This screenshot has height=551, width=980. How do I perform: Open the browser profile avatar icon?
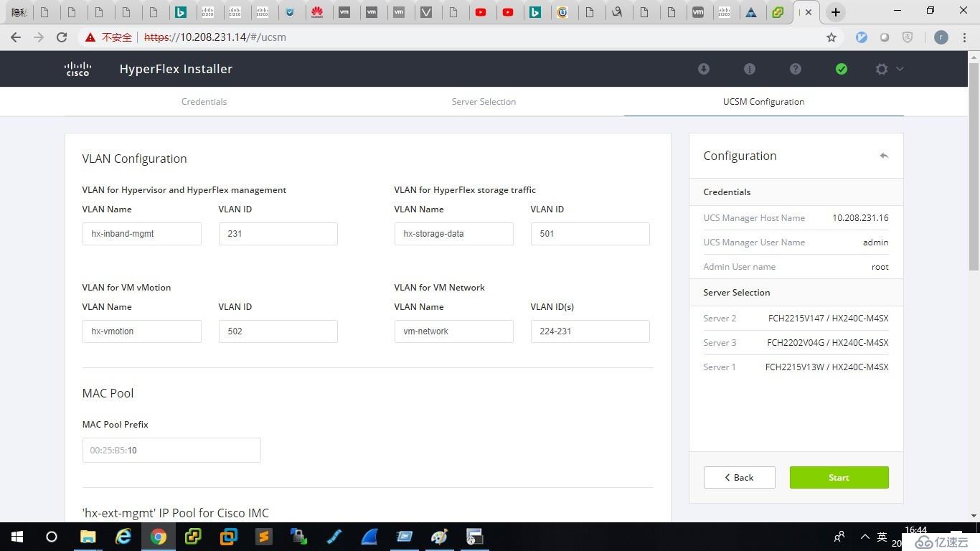(x=941, y=37)
